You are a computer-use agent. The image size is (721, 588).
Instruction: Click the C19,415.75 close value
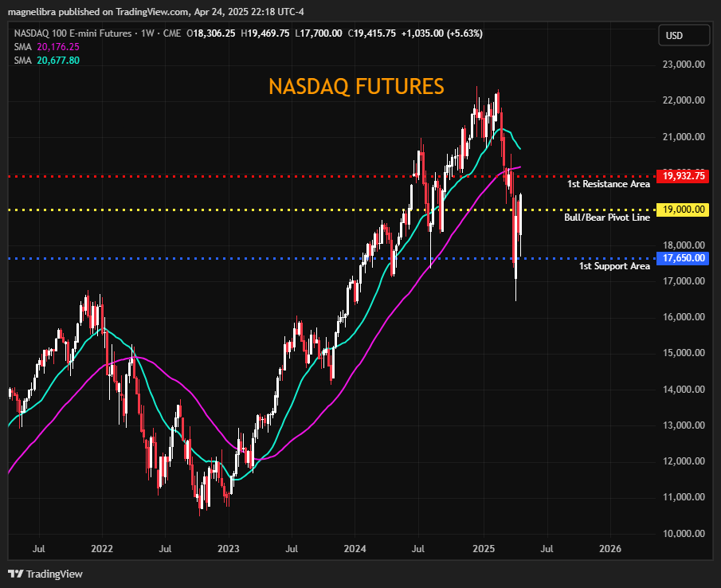[371, 33]
